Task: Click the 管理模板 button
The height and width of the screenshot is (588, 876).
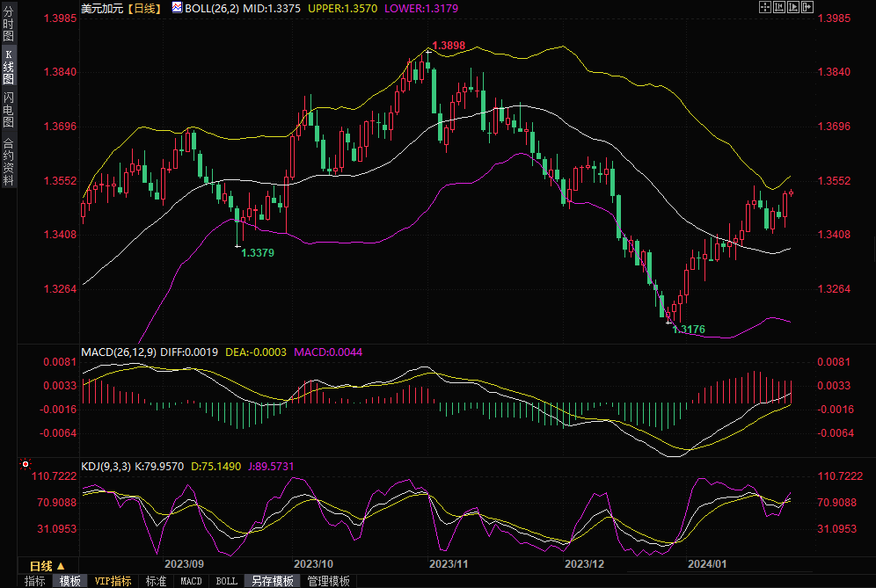Action: click(x=328, y=581)
